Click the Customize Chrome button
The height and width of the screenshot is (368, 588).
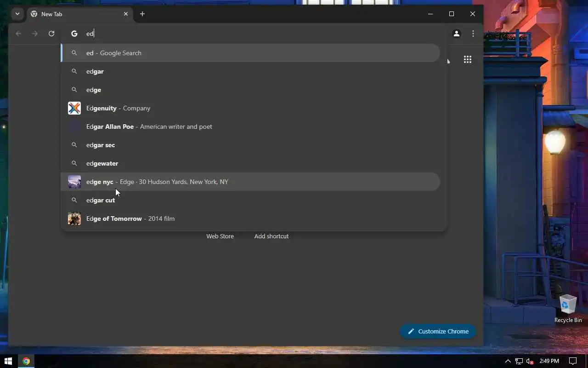coord(438,331)
